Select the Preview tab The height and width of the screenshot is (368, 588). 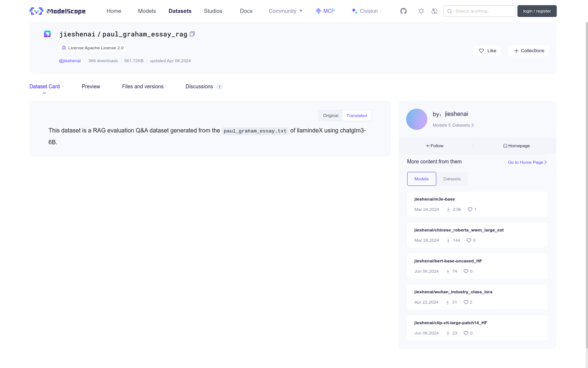click(x=91, y=86)
